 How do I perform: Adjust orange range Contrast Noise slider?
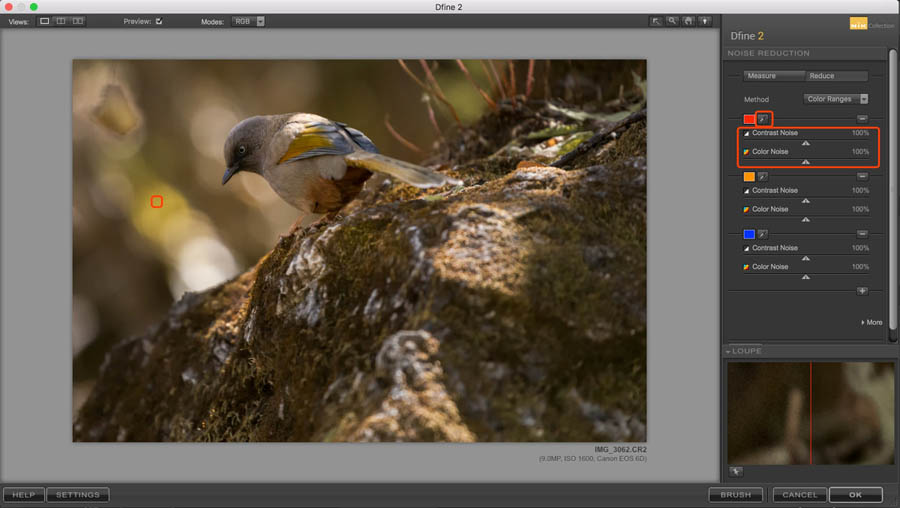coord(806,200)
